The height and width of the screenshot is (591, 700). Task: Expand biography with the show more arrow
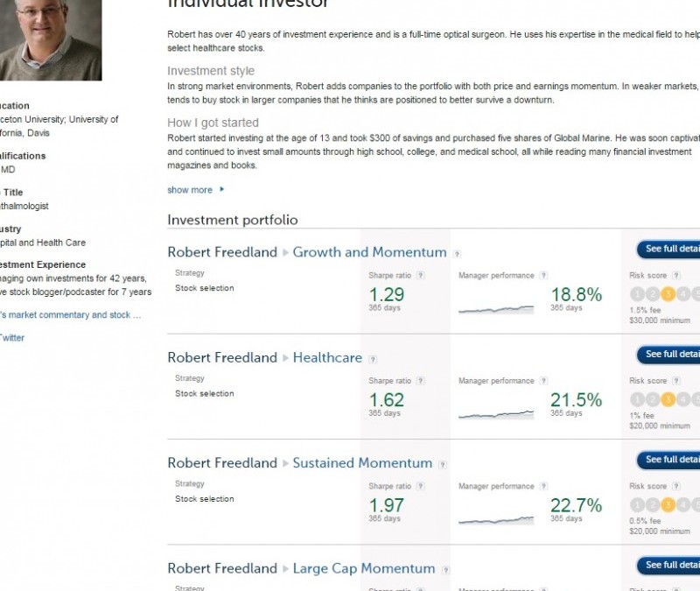click(222, 189)
